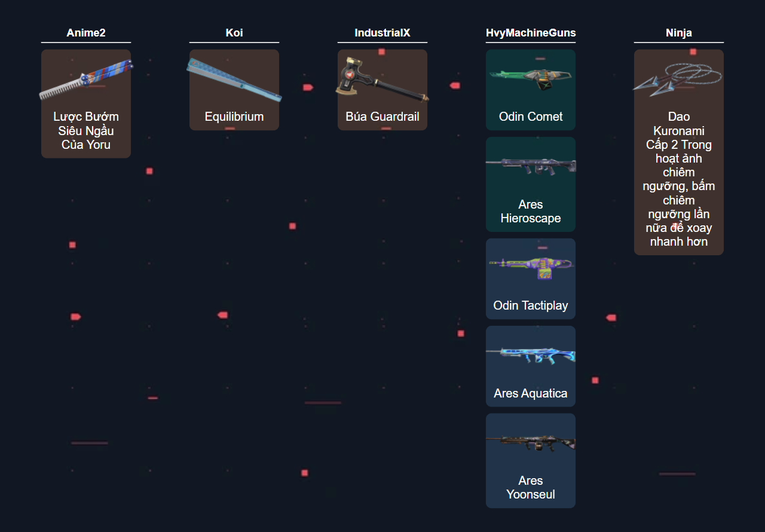The image size is (765, 532).
Task: Select the green Odin Comet gun image
Action: [x=531, y=78]
